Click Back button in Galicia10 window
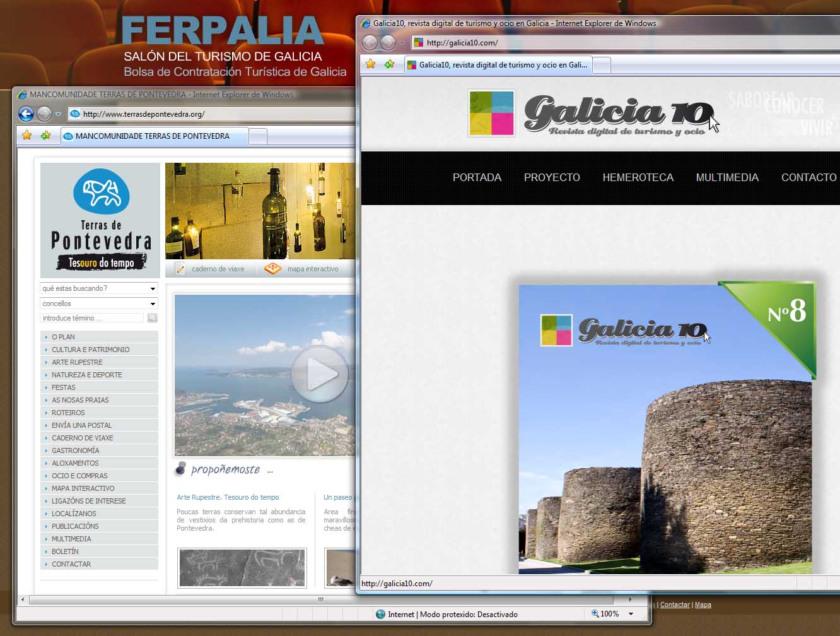 click(x=370, y=42)
